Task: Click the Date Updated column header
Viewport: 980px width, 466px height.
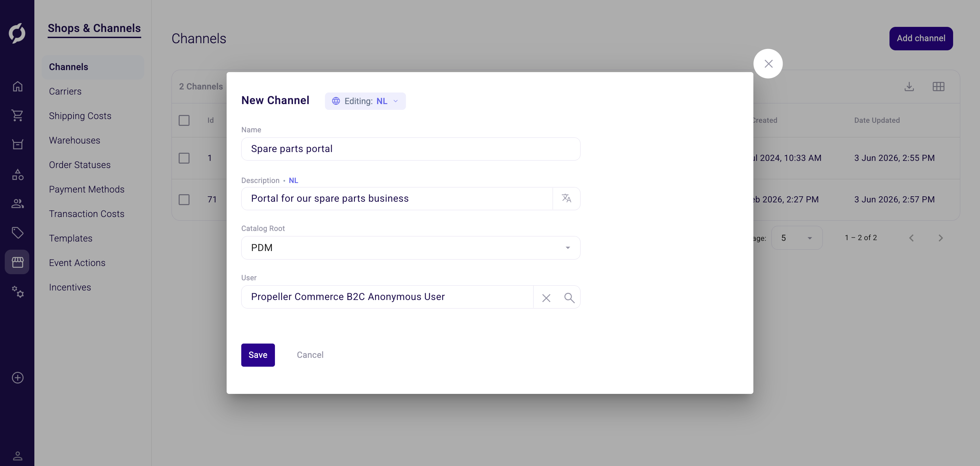Action: (877, 120)
